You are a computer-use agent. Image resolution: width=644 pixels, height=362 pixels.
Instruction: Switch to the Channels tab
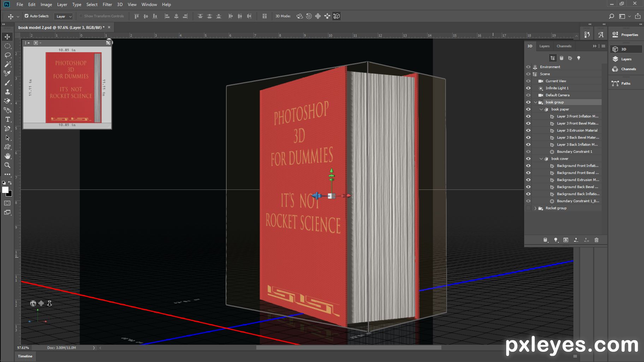click(564, 46)
